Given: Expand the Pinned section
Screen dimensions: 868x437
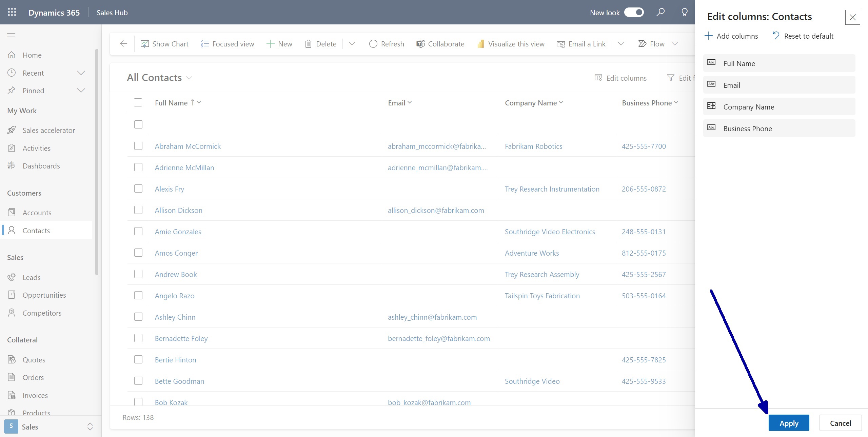Looking at the screenshot, I should [x=81, y=91].
